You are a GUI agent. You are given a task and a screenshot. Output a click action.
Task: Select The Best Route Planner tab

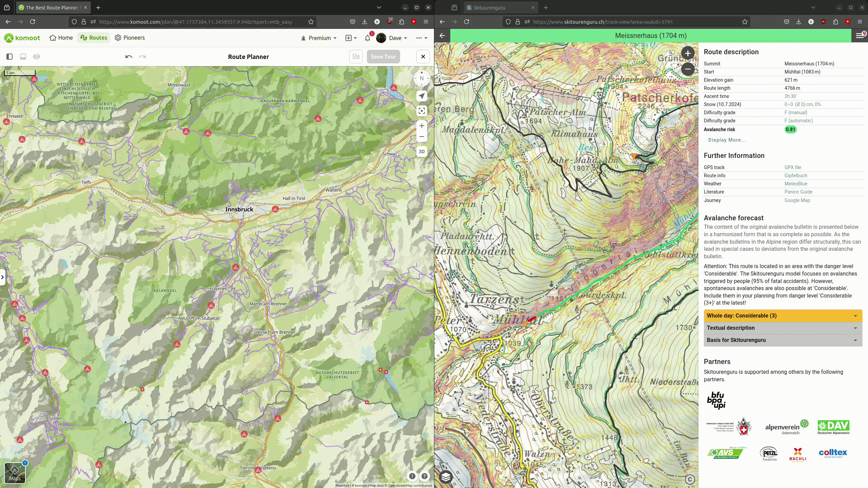coord(53,7)
